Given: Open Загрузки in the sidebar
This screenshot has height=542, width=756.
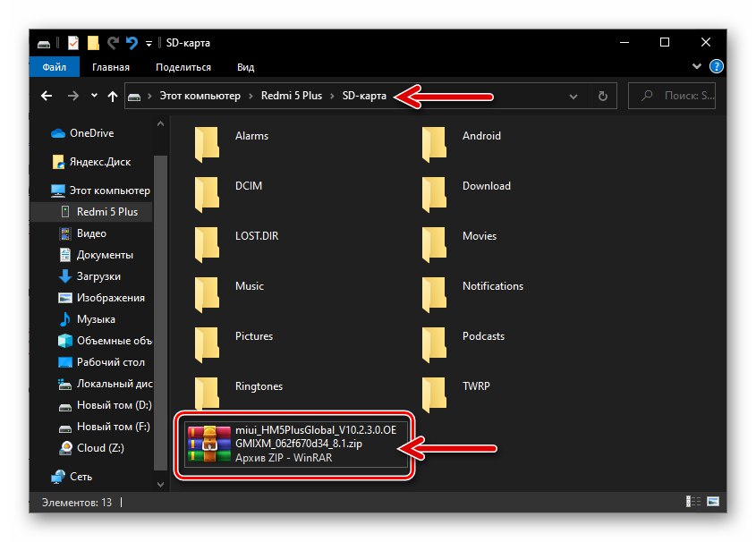Looking at the screenshot, I should pos(89,276).
